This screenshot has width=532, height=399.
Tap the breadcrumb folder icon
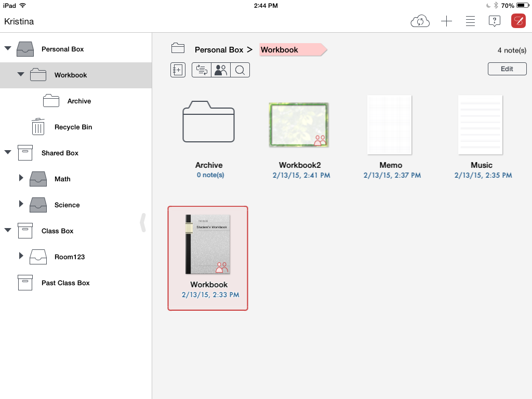178,48
